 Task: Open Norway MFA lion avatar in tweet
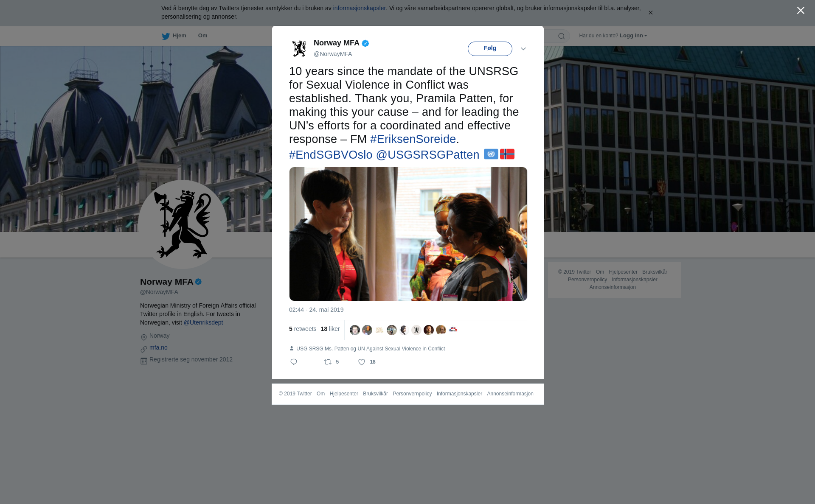(299, 48)
